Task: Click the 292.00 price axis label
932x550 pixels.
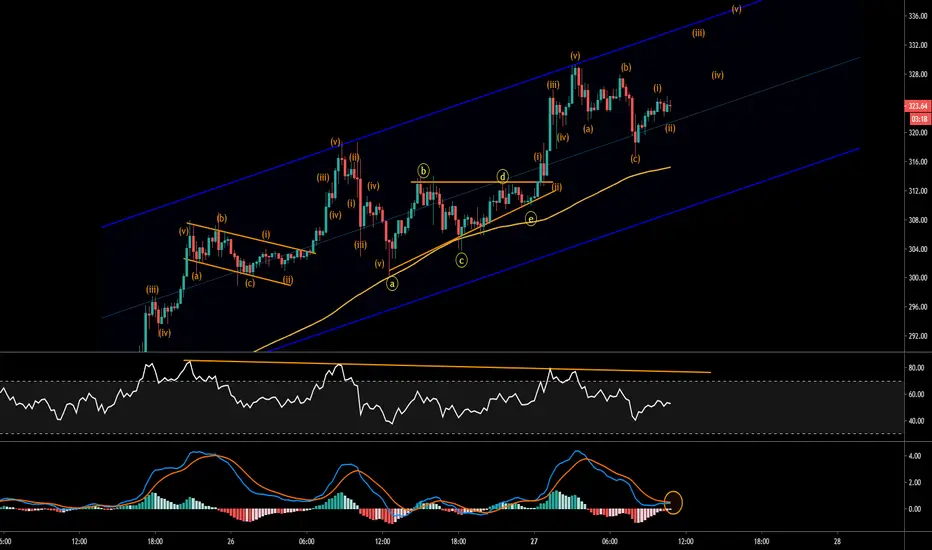Action: point(918,336)
